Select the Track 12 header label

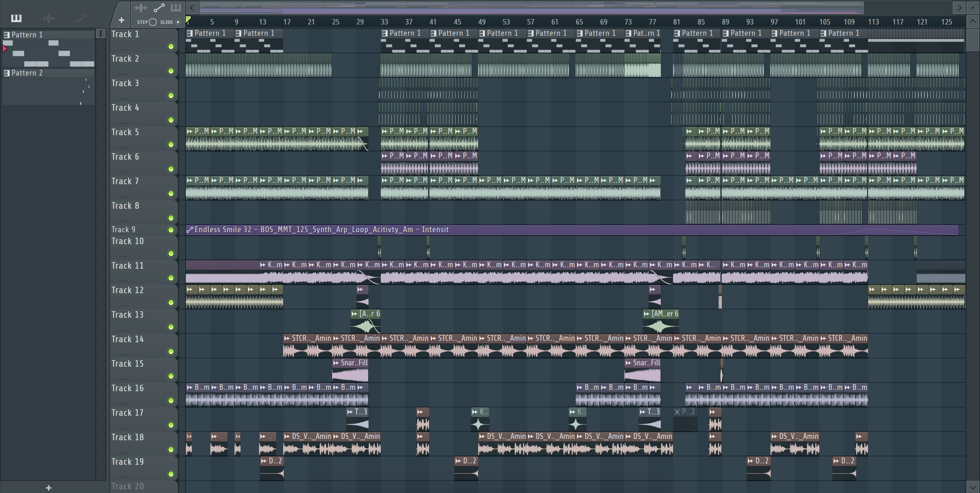(x=128, y=290)
